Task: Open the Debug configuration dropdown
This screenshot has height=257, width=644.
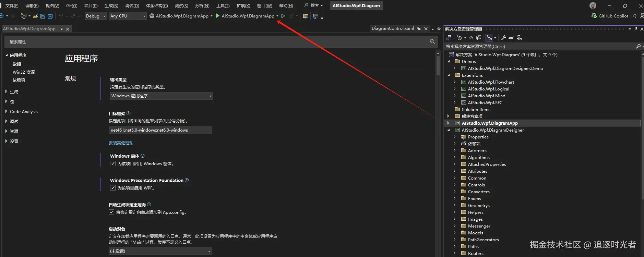Action: click(96, 16)
